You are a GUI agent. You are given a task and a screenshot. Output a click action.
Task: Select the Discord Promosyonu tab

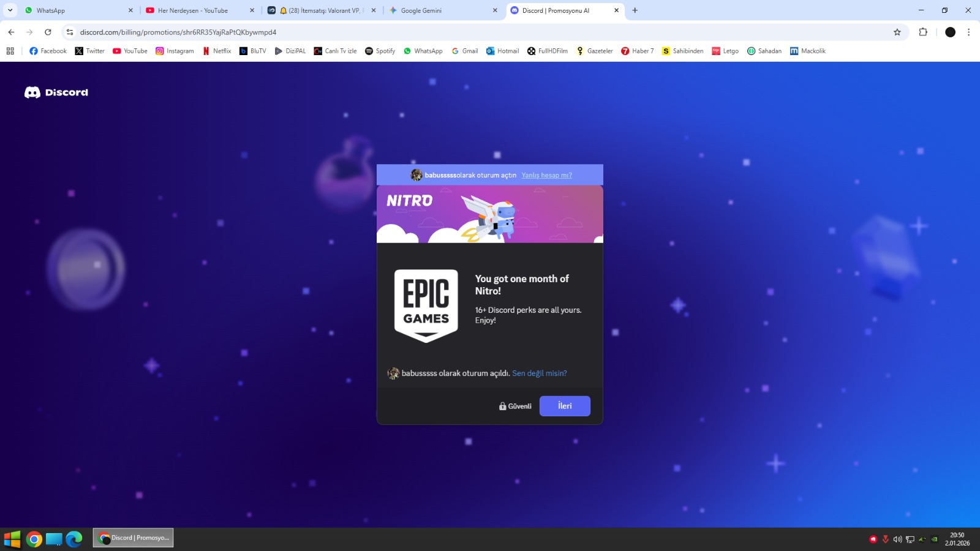coord(565,10)
